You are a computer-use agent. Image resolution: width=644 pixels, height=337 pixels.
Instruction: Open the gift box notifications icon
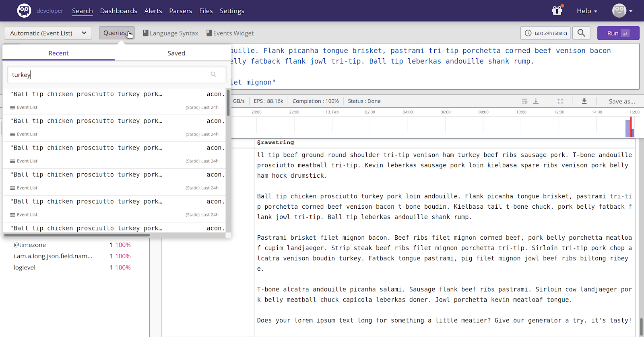[x=557, y=10]
